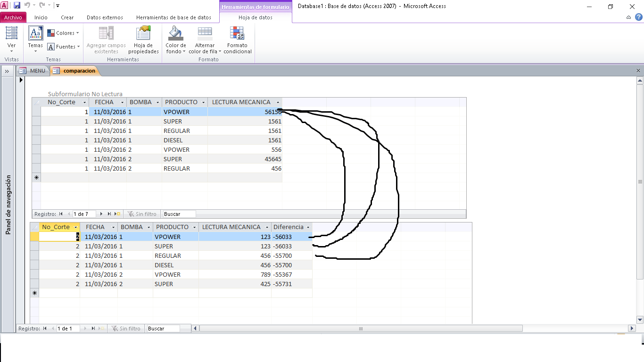Image resolution: width=644 pixels, height=362 pixels.
Task: Close the comparacion document with X
Action: coord(638,70)
